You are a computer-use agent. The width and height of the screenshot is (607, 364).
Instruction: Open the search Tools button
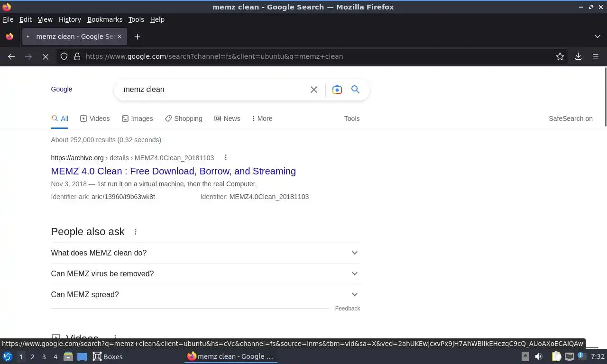point(352,118)
